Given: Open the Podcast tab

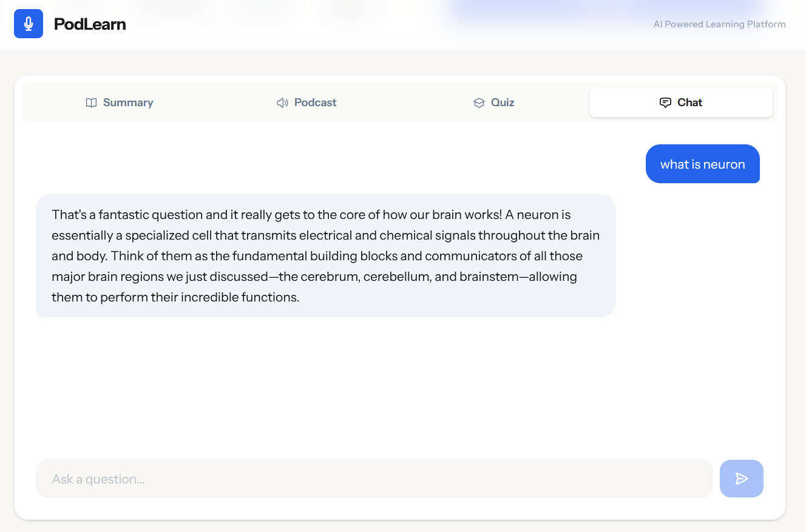Looking at the screenshot, I should [x=306, y=103].
